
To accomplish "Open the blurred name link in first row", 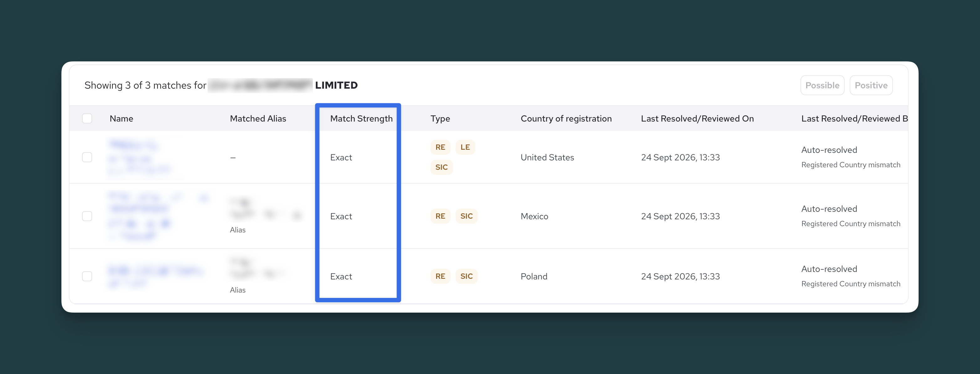I will [x=140, y=157].
